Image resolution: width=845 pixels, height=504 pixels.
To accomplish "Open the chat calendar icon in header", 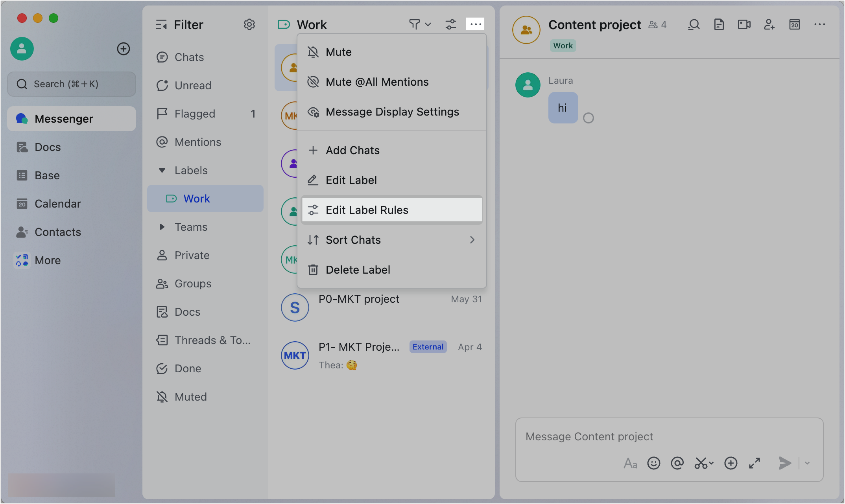I will [794, 25].
